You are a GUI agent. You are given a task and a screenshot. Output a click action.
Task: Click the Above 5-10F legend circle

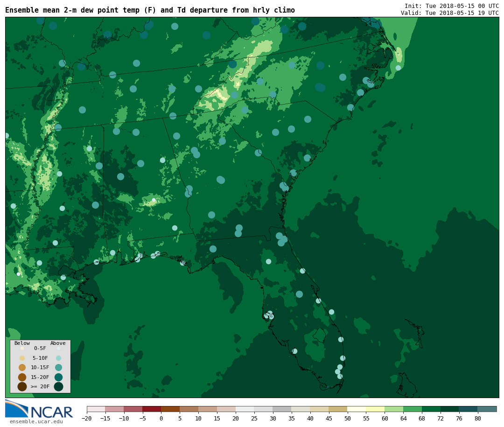pyautogui.click(x=58, y=358)
